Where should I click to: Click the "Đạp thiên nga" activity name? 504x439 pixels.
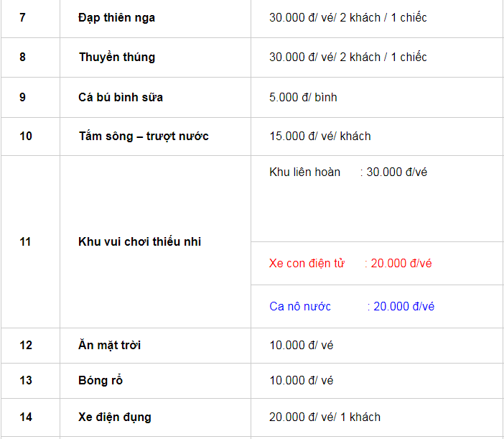tap(116, 17)
